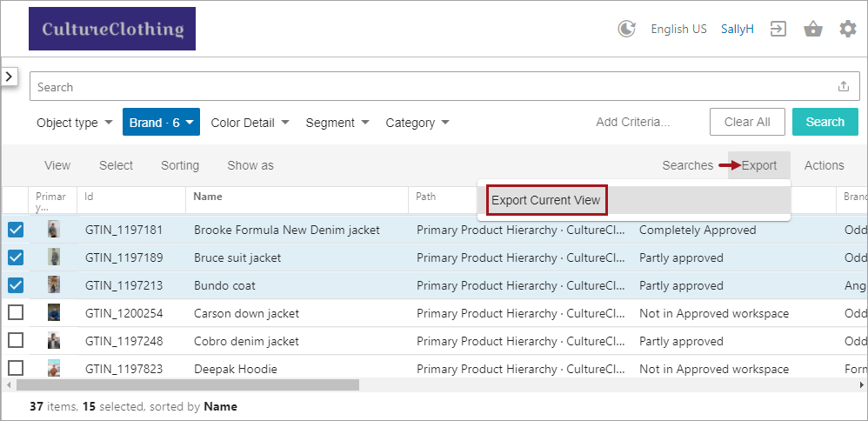Click the logout arrow icon
The height and width of the screenshot is (421, 868).
(778, 29)
